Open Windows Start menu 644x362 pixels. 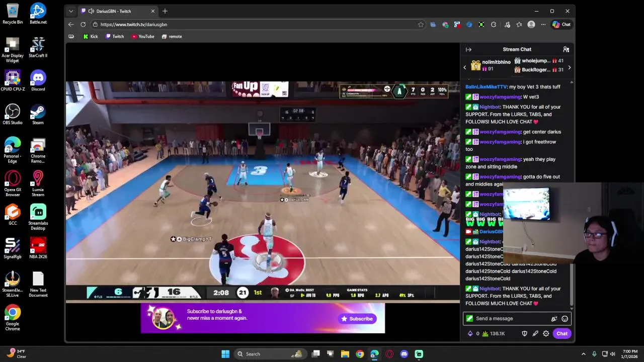point(225,354)
